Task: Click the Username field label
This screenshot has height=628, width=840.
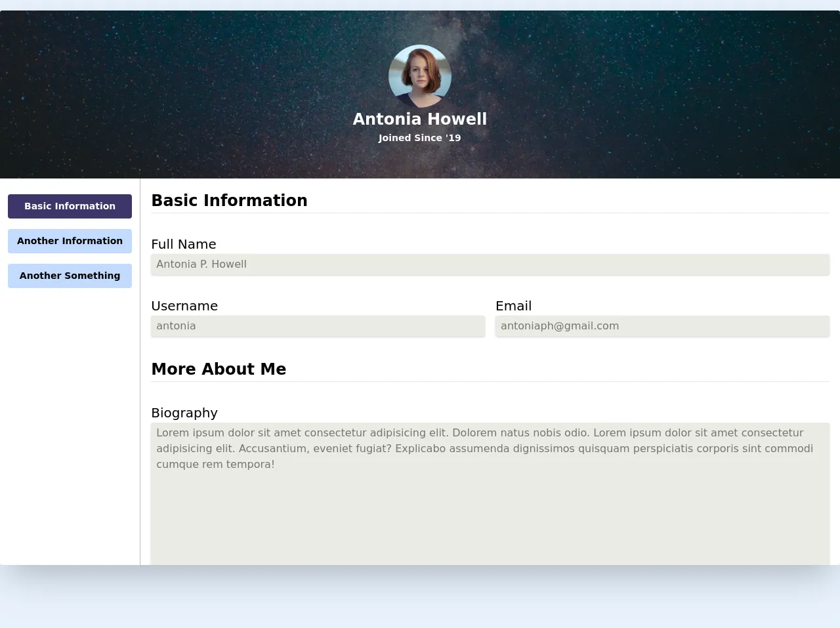Action: tap(184, 306)
